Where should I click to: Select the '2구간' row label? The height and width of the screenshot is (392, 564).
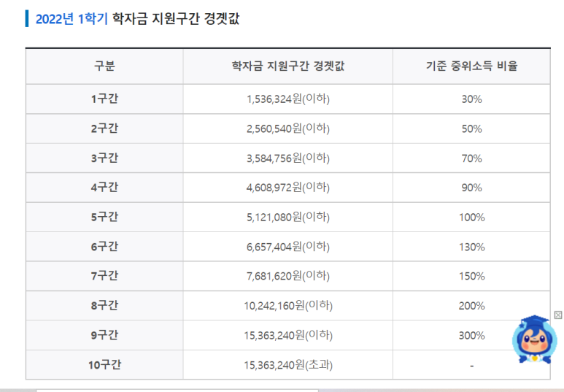[x=104, y=128]
